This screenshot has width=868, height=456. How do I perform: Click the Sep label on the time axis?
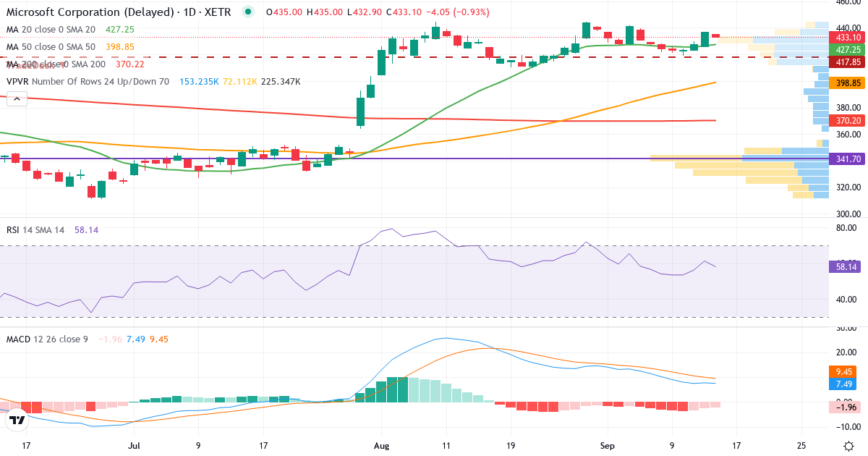pyautogui.click(x=608, y=446)
